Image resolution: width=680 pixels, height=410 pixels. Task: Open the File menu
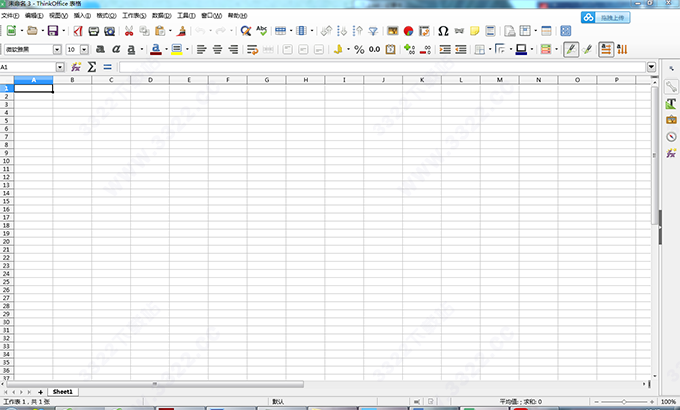(10, 16)
